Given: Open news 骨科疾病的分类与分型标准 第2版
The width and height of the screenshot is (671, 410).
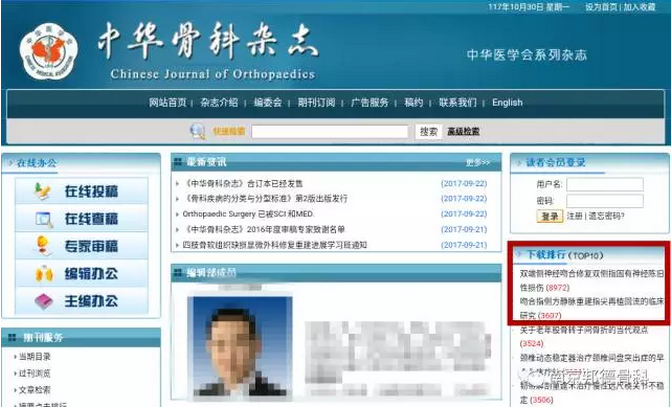Looking at the screenshot, I should click(x=265, y=199).
